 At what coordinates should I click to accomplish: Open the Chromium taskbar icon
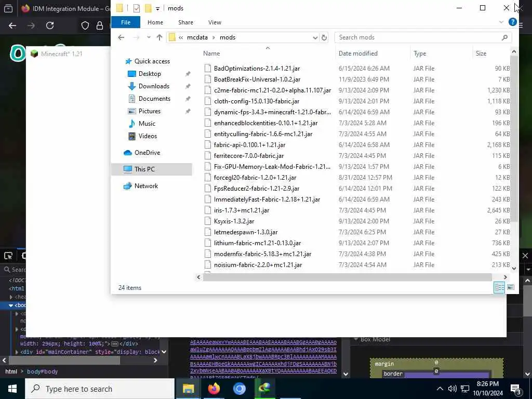tap(240, 389)
